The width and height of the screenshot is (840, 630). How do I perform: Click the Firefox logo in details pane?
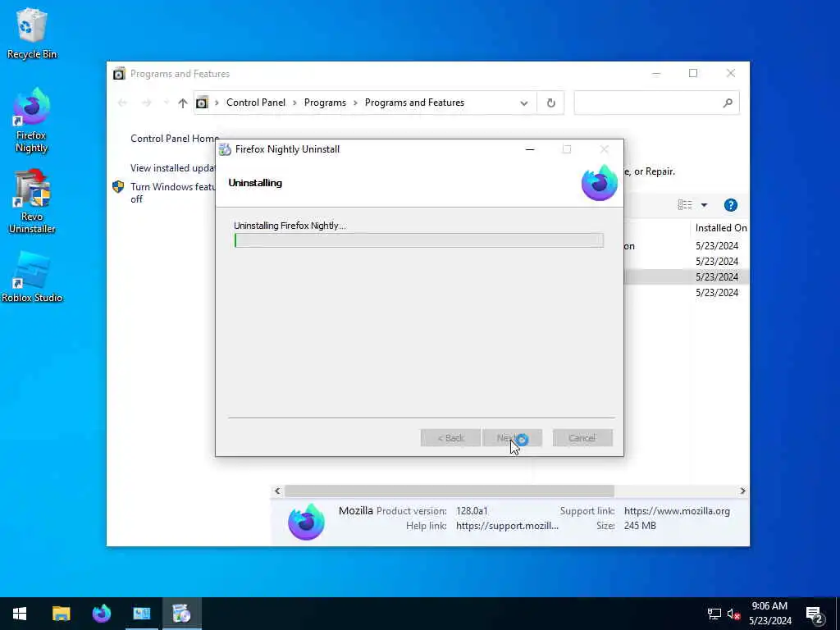click(306, 521)
